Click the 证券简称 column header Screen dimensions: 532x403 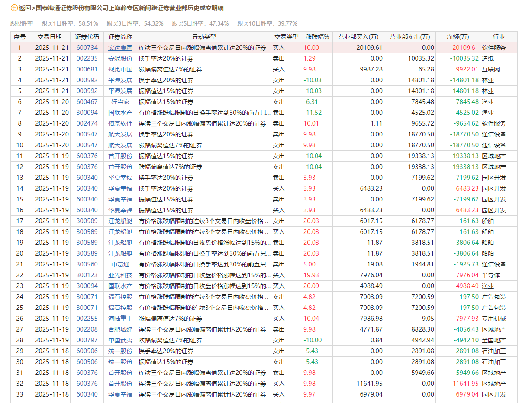pos(120,37)
